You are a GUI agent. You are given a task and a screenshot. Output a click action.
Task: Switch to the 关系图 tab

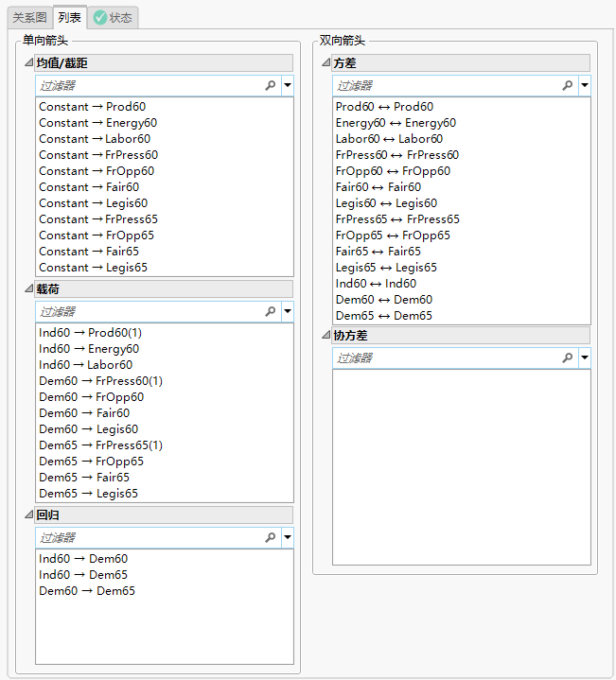29,17
